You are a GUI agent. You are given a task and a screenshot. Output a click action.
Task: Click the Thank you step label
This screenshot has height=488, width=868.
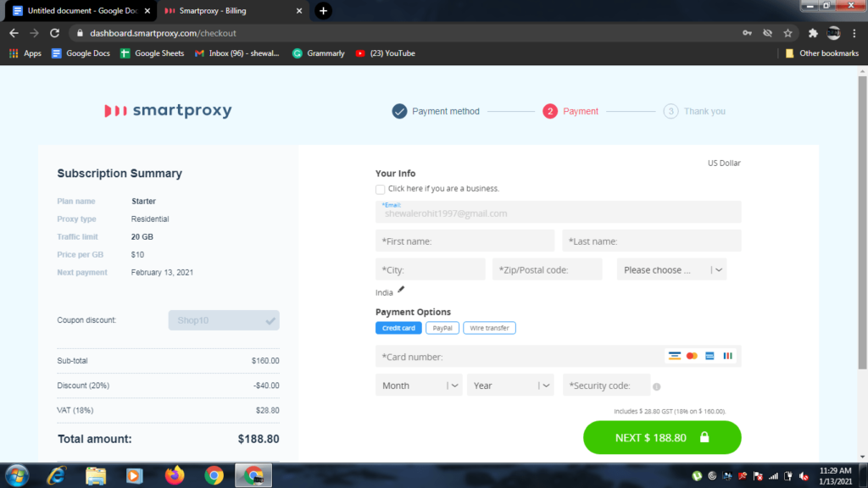(x=704, y=111)
